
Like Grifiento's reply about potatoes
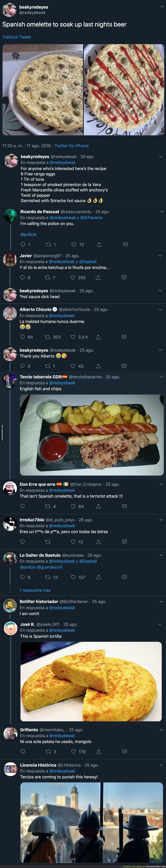coord(73,751)
